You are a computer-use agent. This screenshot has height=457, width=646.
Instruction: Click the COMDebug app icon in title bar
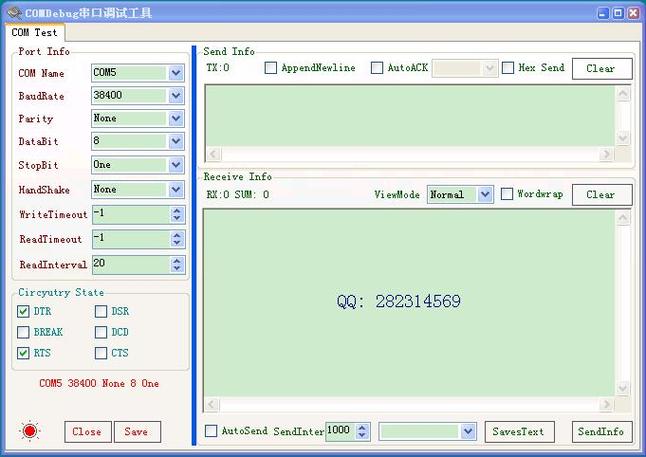tap(14, 13)
